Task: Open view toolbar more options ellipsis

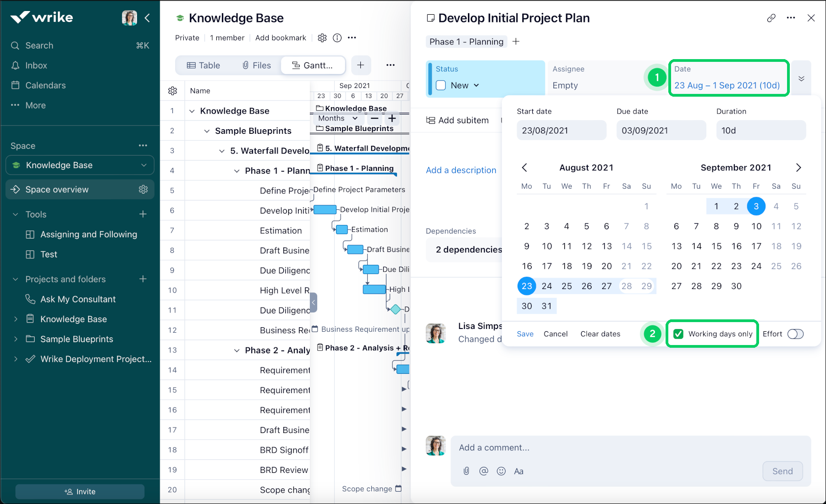Action: coord(391,65)
